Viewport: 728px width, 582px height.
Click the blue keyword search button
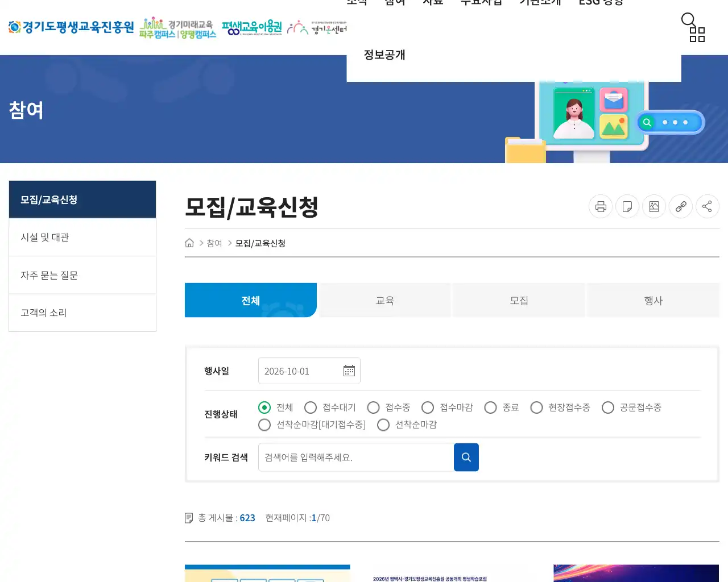tap(466, 458)
